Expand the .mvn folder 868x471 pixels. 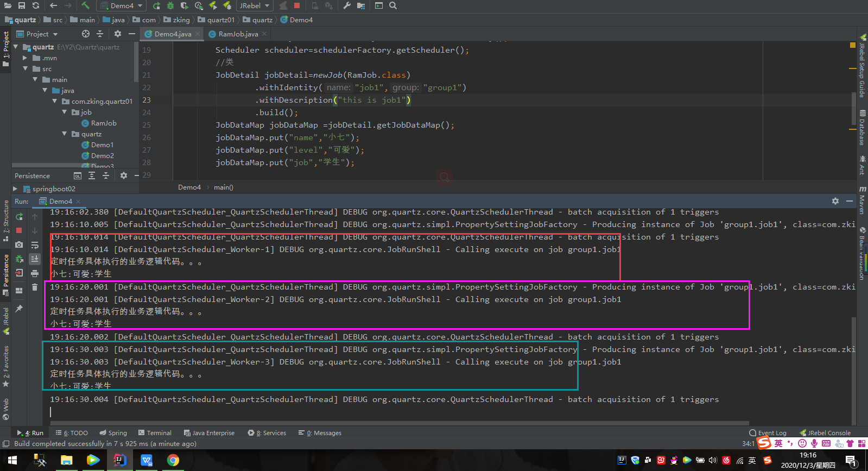(x=24, y=58)
